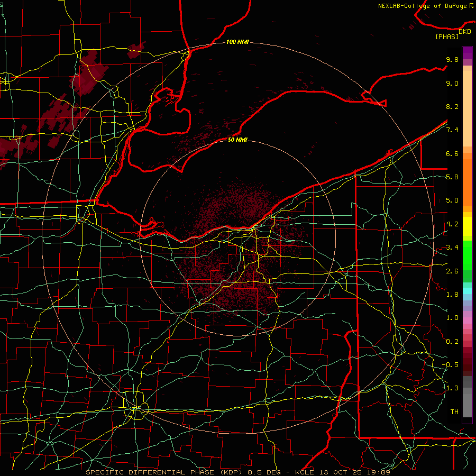The width and height of the screenshot is (476, 476).
Task: Click the TH threshold label
Action: (454, 412)
